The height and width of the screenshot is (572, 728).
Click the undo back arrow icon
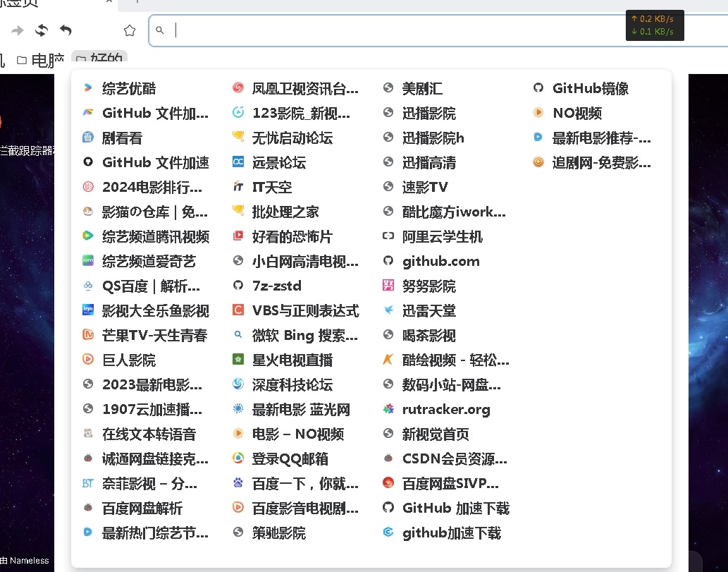66,30
